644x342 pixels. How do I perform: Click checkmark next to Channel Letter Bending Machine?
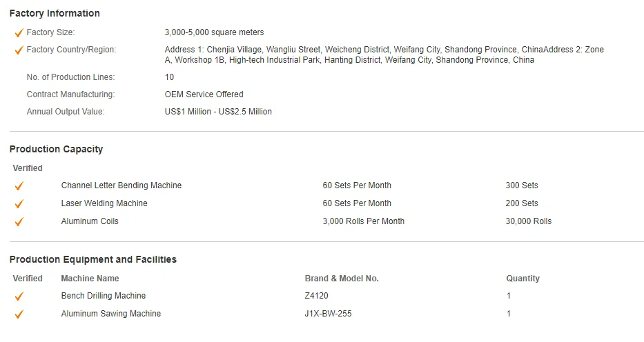coord(19,185)
